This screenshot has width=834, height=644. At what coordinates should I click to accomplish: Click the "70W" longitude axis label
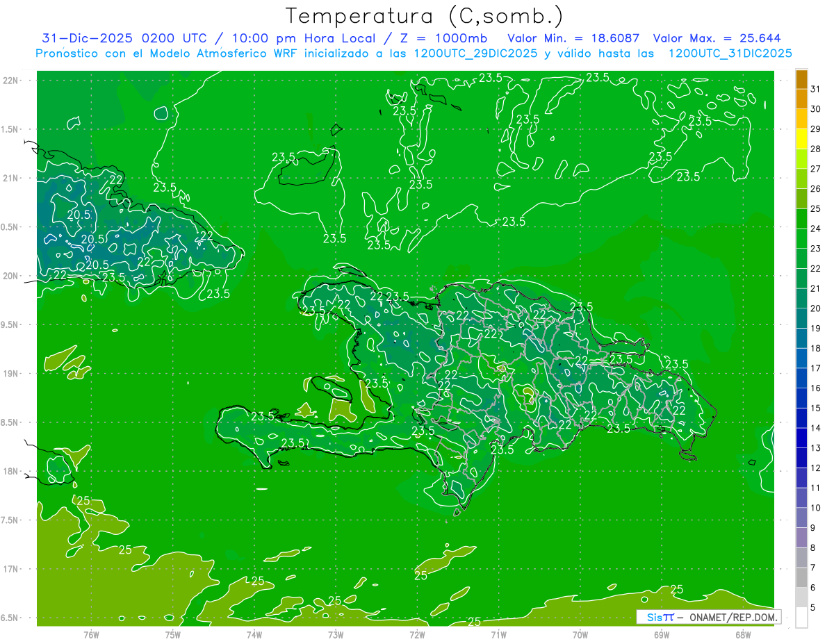(x=580, y=634)
